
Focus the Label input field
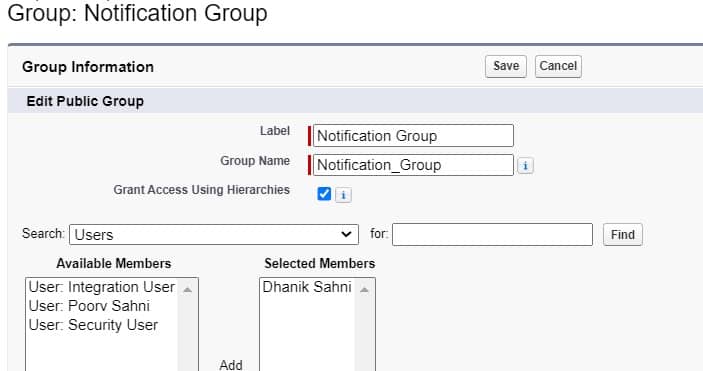[x=413, y=135]
